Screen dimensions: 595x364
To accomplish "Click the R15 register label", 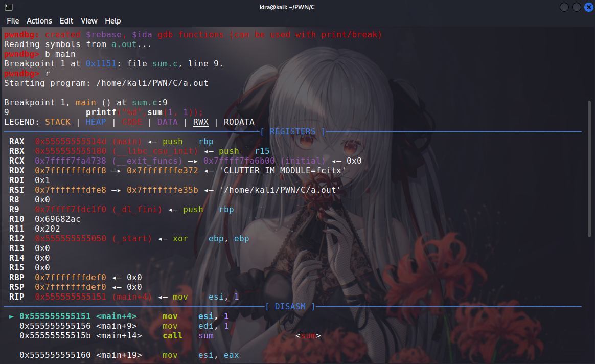I will [x=17, y=267].
